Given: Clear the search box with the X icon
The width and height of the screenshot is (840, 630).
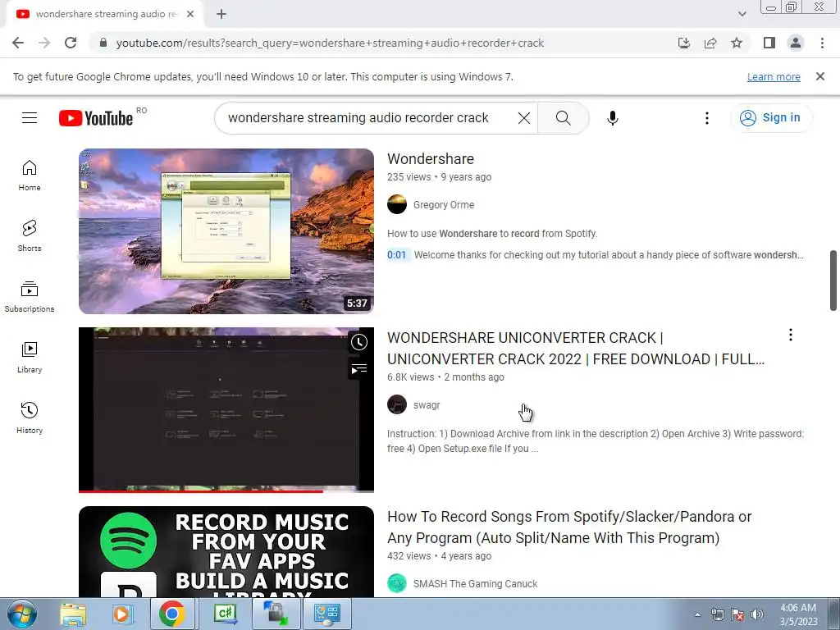Looking at the screenshot, I should point(524,118).
